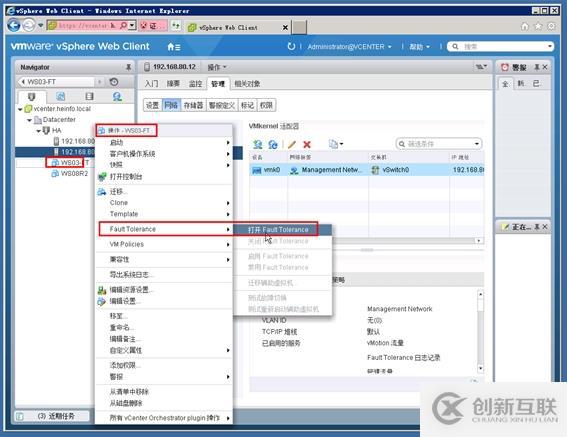567x437 pixels.
Task: Expand the vcenter.heinfo.local tree node
Action: tap(20, 109)
